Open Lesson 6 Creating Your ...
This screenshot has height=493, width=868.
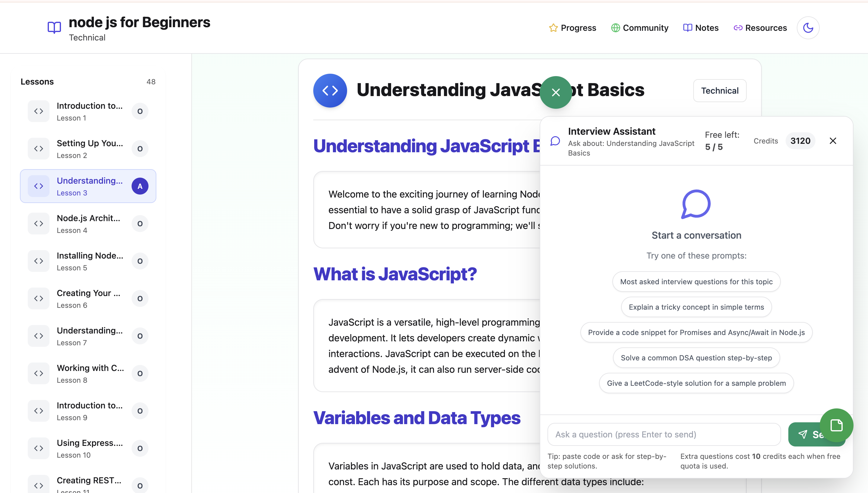coord(88,299)
